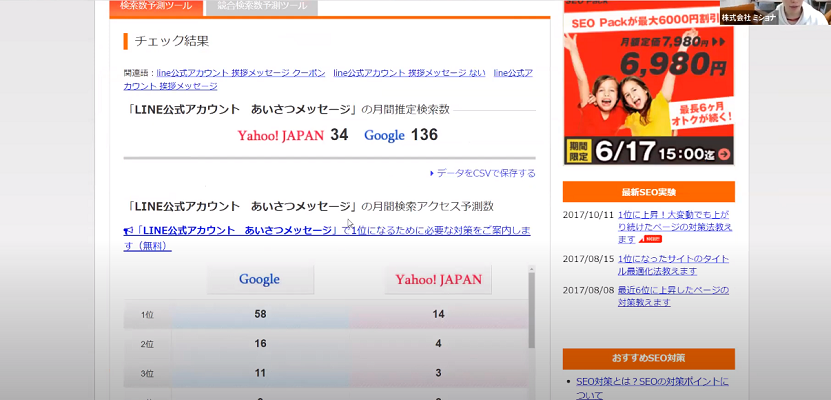Click チェック結果 heading

pyautogui.click(x=172, y=41)
